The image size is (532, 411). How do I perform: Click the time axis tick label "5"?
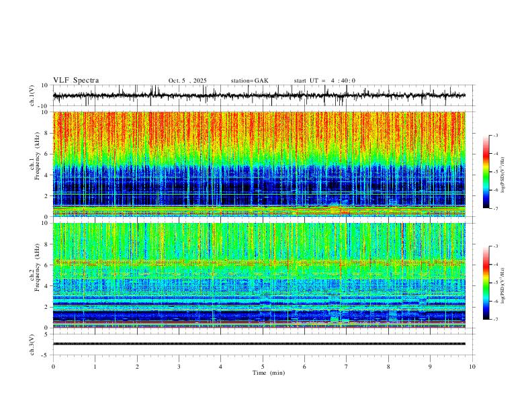[x=263, y=367]
